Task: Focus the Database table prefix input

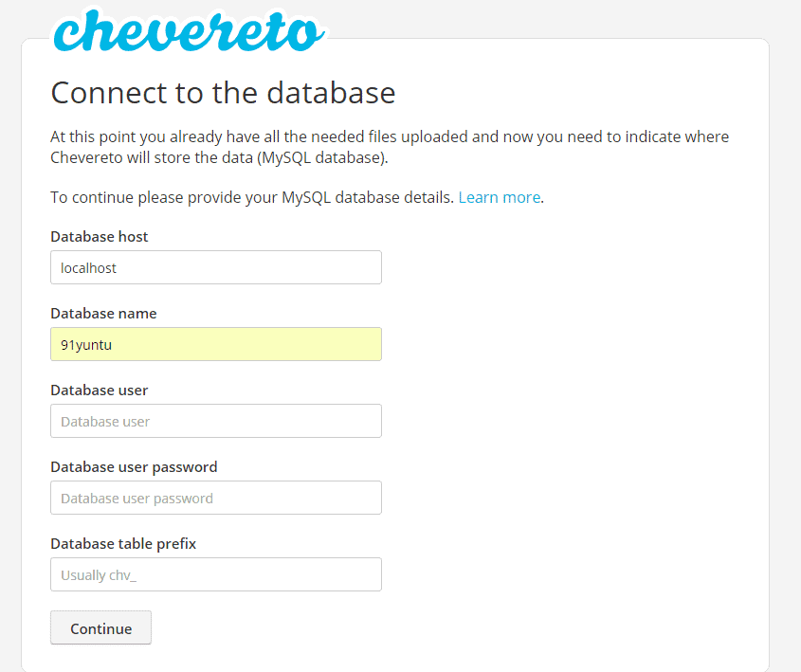Action: (x=215, y=574)
